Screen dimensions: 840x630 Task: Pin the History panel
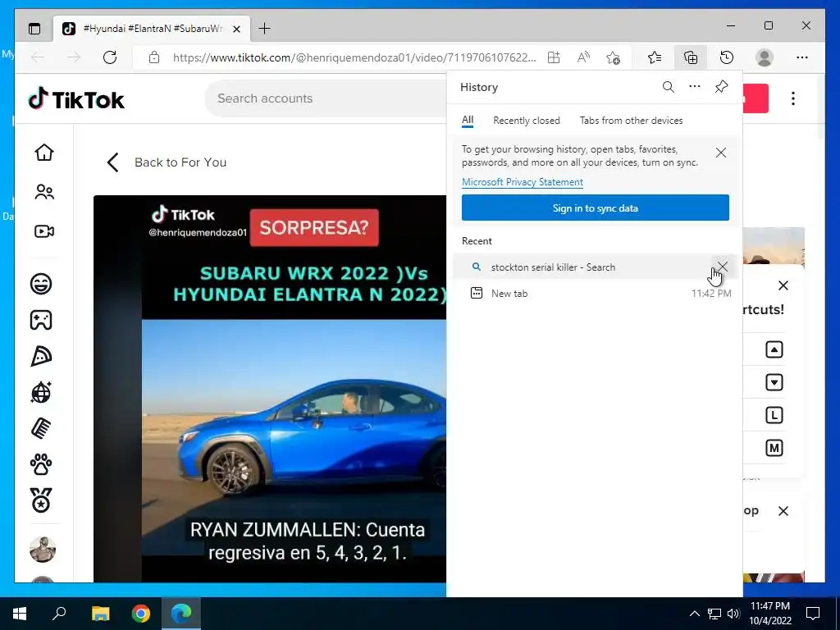coord(722,87)
